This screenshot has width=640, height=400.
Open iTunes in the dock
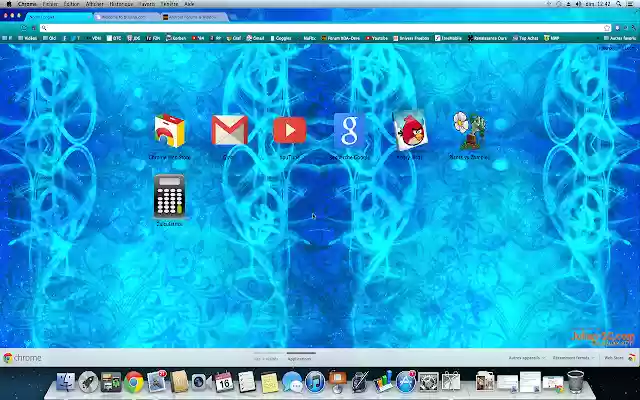(x=315, y=382)
